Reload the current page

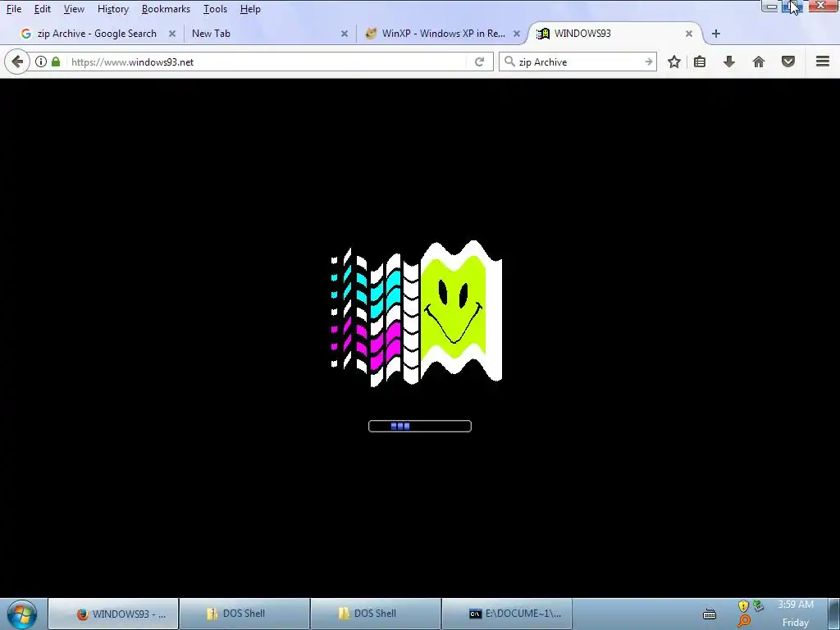479,62
